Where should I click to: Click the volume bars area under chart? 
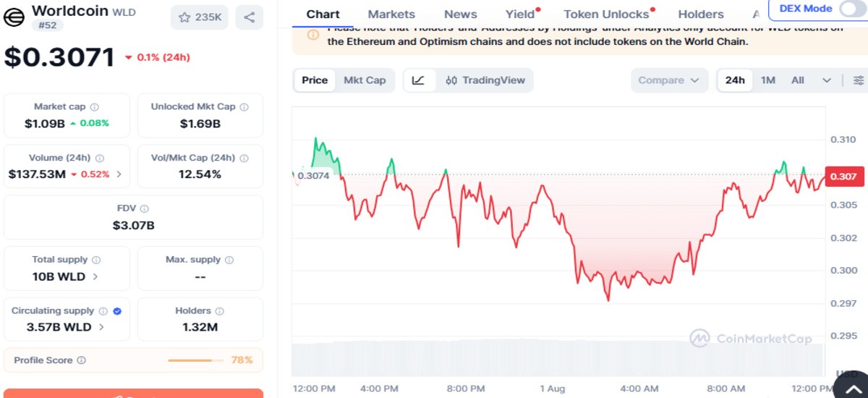(557, 359)
